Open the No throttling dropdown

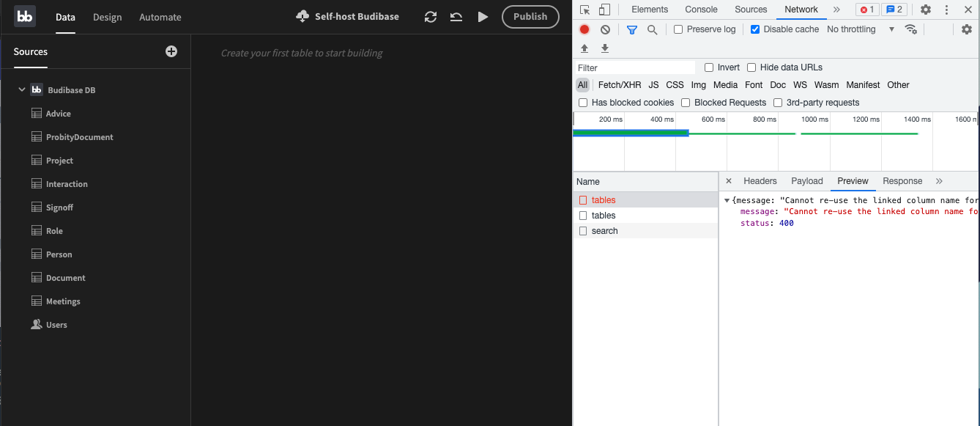pyautogui.click(x=861, y=29)
